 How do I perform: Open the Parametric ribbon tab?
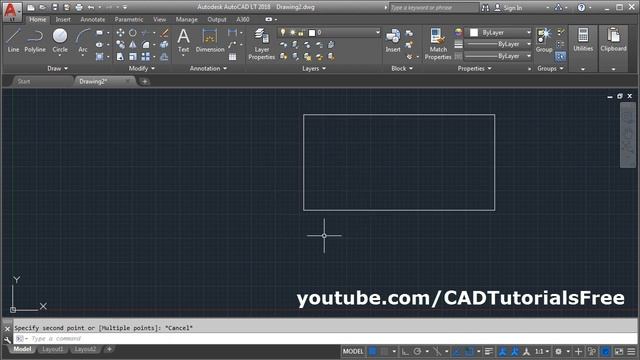(129, 19)
